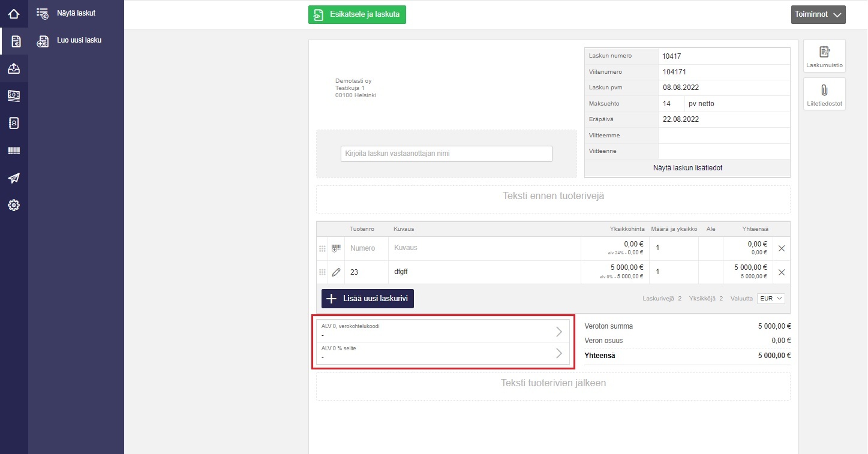Open the address book icon in sidebar
This screenshot has height=454, width=868.
click(14, 123)
